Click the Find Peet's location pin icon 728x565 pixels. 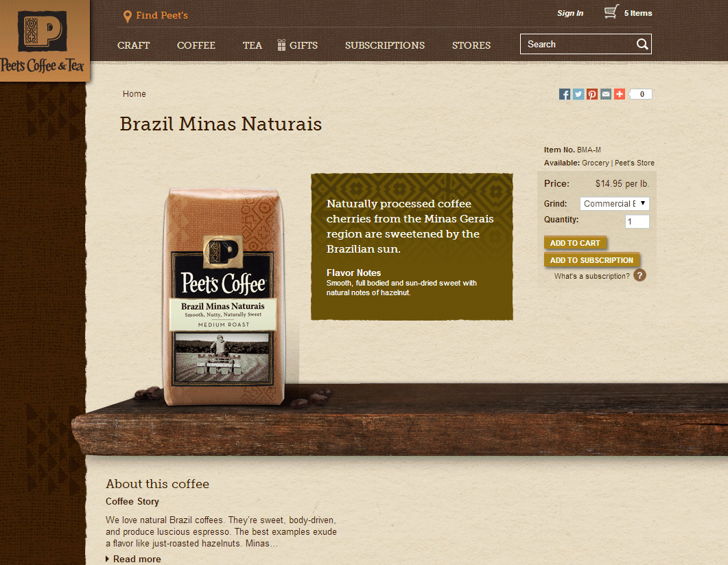click(x=127, y=16)
